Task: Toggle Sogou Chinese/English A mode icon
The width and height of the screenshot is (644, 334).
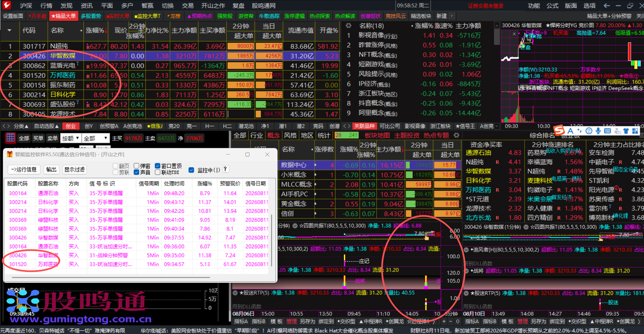Action: click(570, 131)
